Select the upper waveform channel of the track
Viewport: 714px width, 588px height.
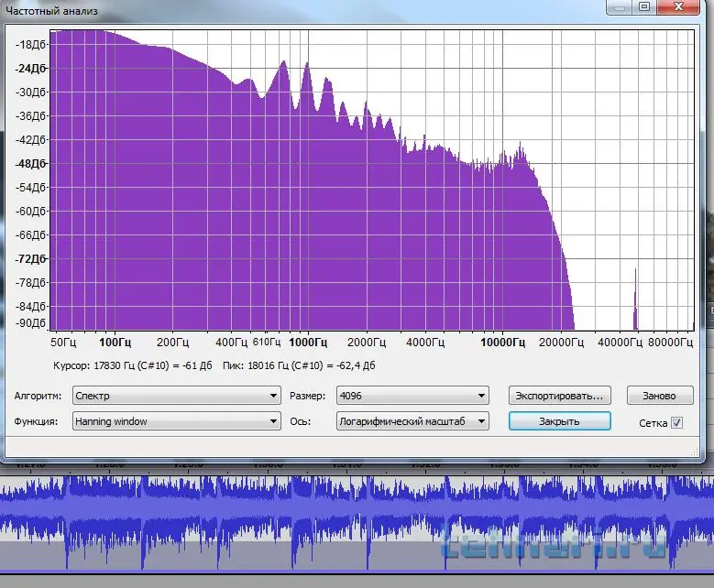click(357, 495)
